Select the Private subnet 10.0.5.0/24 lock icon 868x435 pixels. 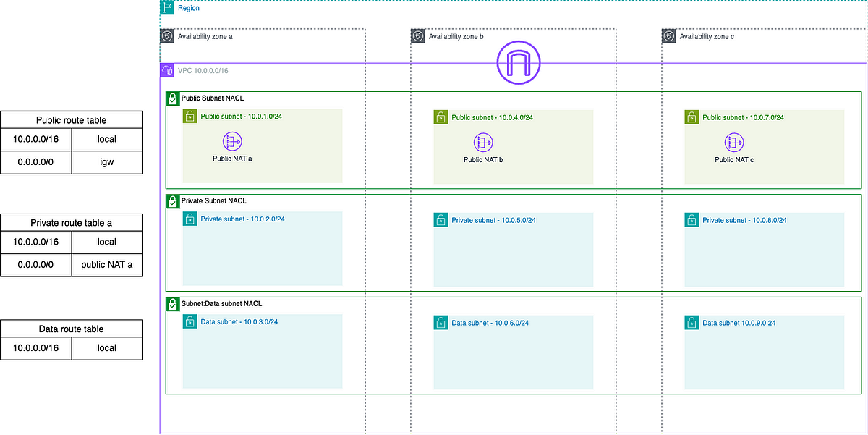441,219
